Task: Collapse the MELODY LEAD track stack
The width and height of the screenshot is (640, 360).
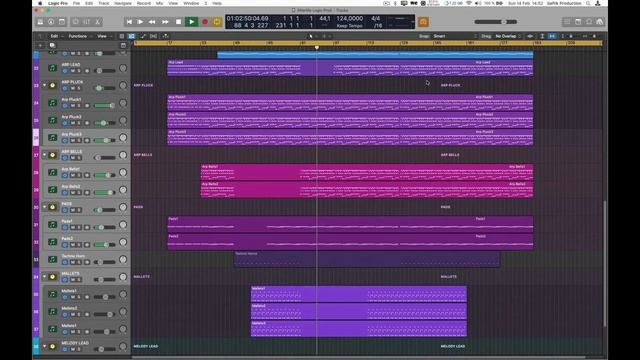Action: point(44,346)
